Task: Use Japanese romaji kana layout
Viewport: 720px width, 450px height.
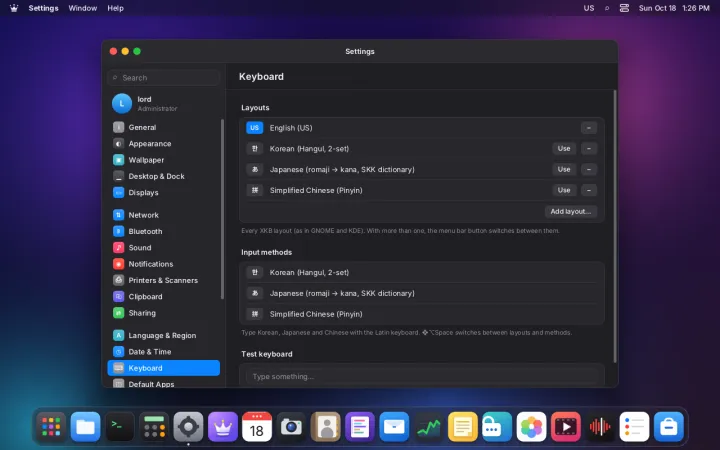Action: click(564, 169)
